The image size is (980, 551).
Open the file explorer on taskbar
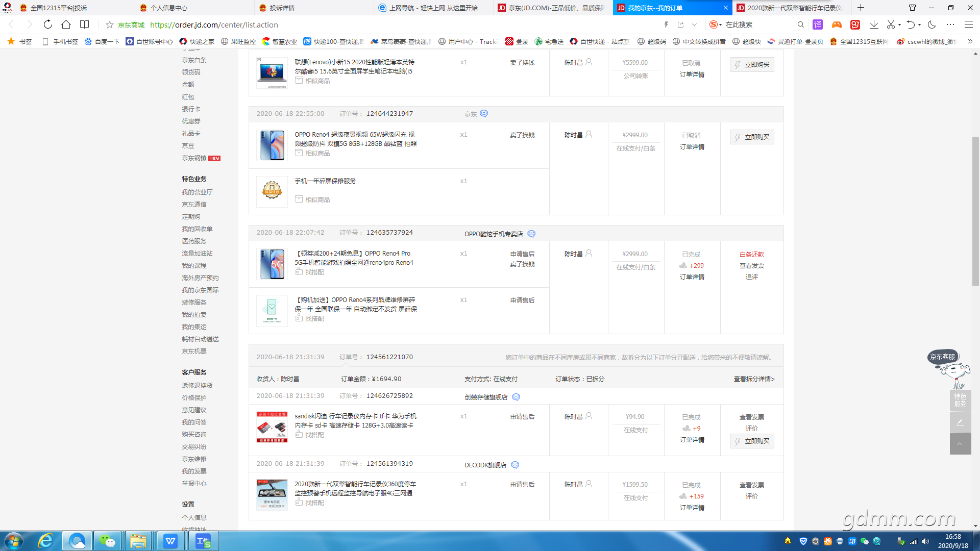pyautogui.click(x=138, y=541)
